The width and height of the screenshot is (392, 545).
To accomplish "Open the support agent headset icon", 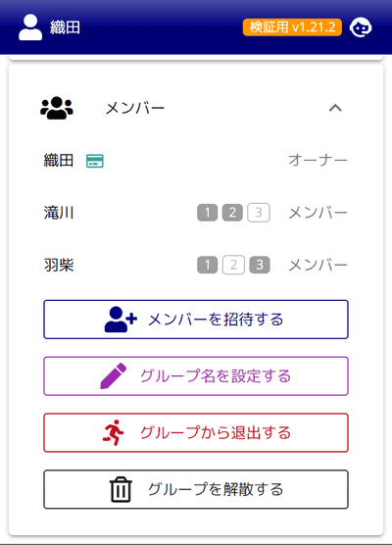I will click(361, 27).
